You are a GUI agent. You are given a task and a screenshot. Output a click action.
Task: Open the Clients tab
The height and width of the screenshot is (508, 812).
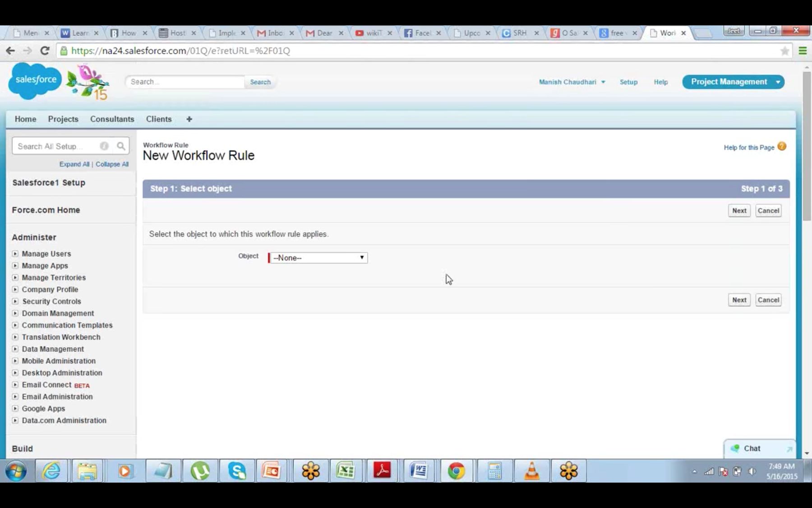click(x=159, y=119)
